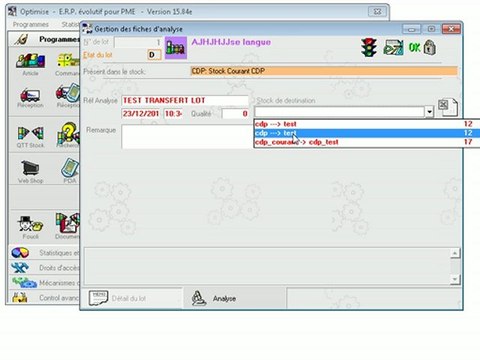
Task: Click the Programmes panel header
Action: coord(45,39)
